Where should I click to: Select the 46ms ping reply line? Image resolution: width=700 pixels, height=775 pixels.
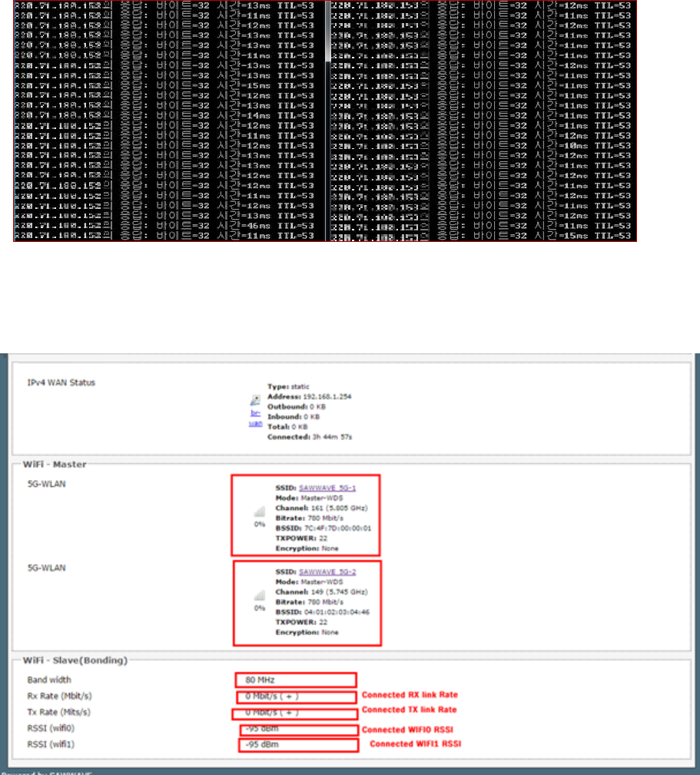164,226
